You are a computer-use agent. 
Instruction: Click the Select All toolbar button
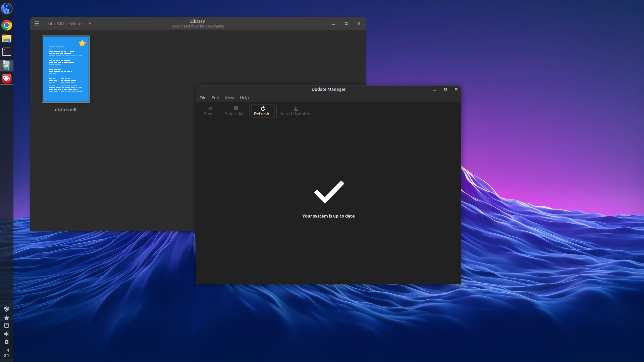tap(234, 111)
